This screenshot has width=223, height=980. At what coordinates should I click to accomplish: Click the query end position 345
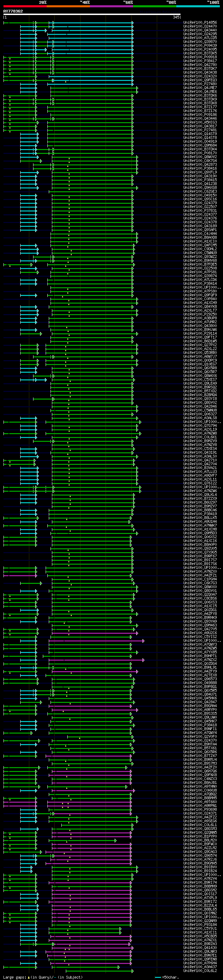(x=176, y=17)
